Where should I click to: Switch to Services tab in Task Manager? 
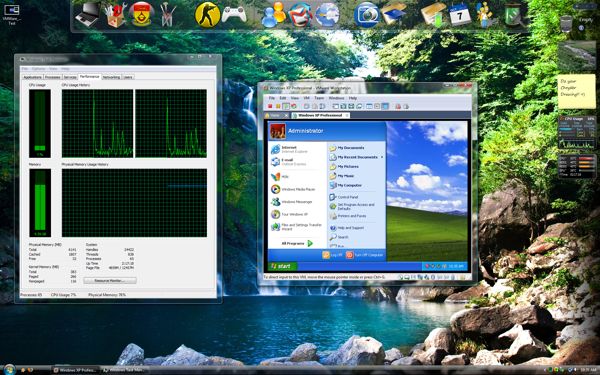pyautogui.click(x=70, y=77)
